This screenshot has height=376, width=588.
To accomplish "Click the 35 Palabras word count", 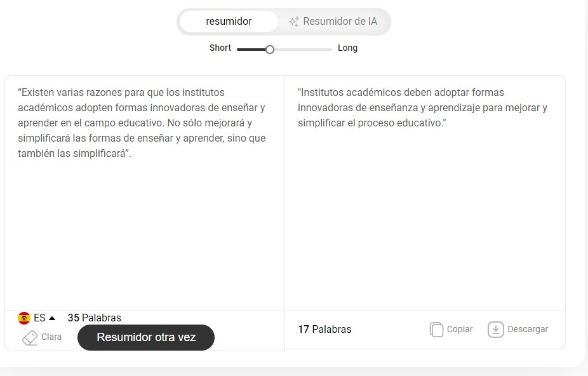I will (94, 318).
